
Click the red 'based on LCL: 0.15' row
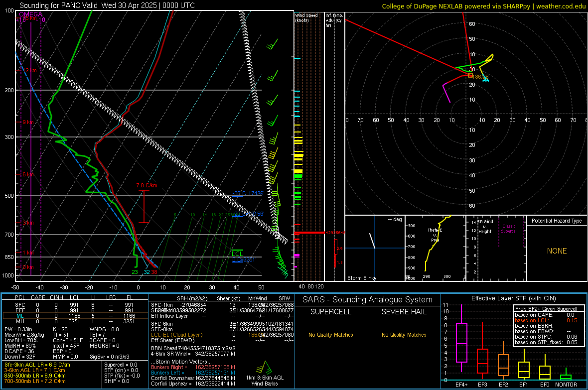[x=546, y=320]
